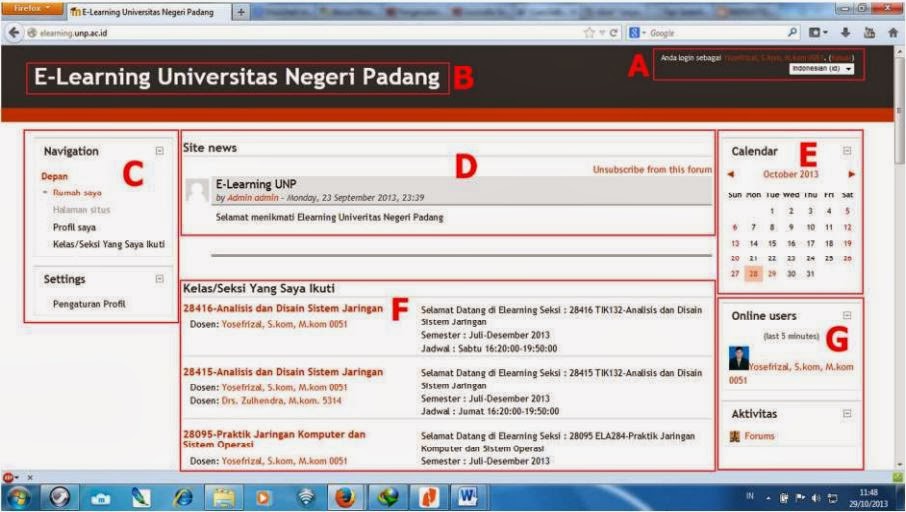This screenshot has width=906, height=512.
Task: Open the URL history dropdown arrow next to the star
Action: pyautogui.click(x=601, y=33)
